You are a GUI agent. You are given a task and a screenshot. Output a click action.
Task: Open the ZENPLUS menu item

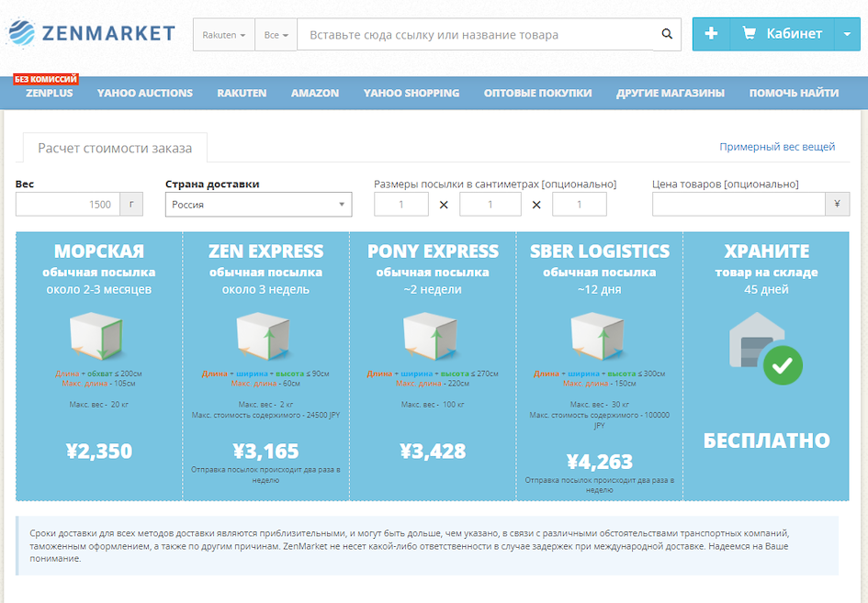pos(50,93)
